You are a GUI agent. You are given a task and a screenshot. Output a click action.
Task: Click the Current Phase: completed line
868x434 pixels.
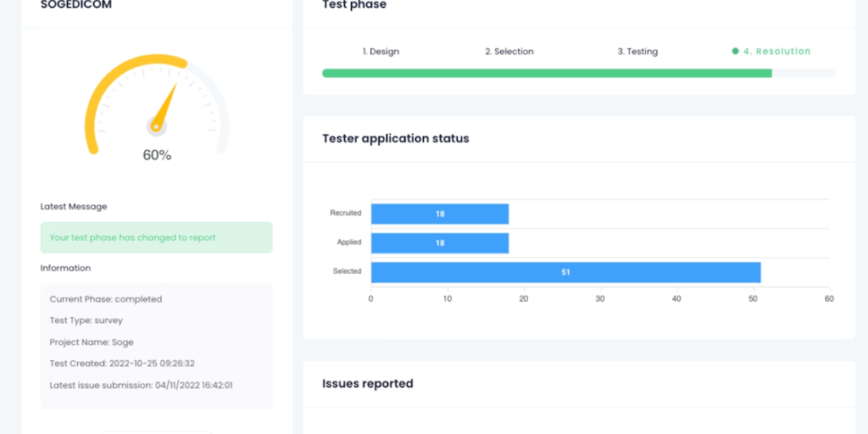coord(106,299)
